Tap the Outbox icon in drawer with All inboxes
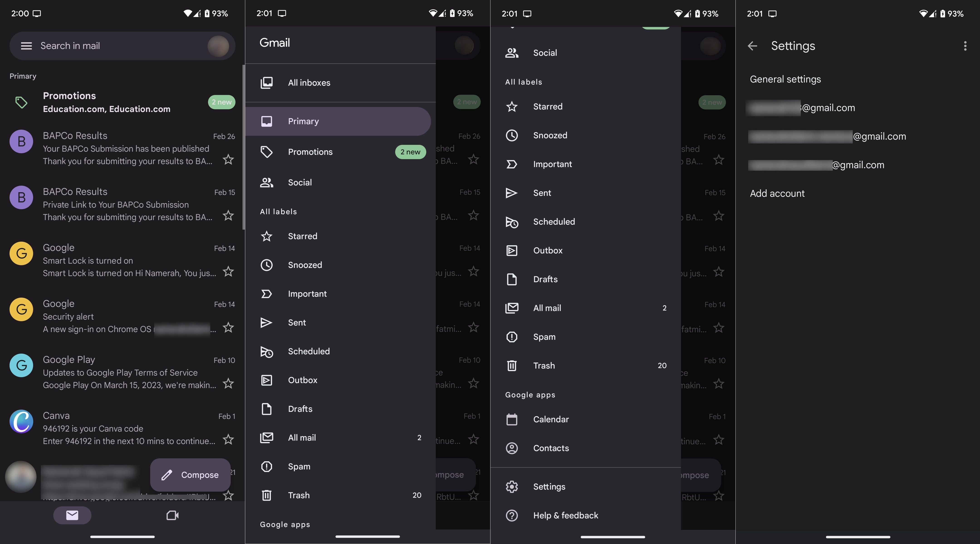The image size is (980, 544). [x=267, y=380]
